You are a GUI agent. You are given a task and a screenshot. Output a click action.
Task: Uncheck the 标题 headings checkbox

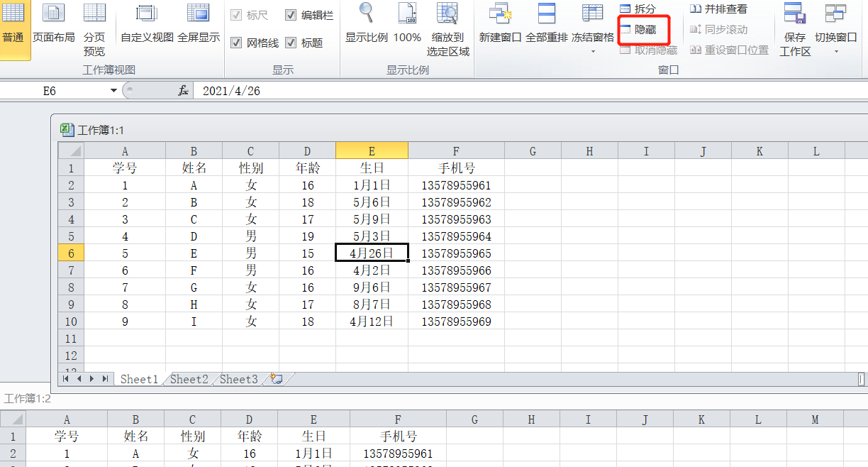291,43
